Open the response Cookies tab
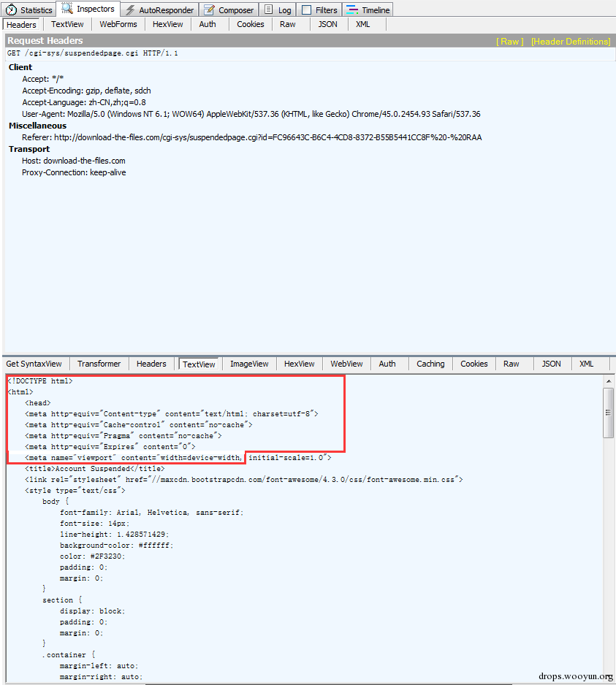The height and width of the screenshot is (685, 616). coord(474,364)
